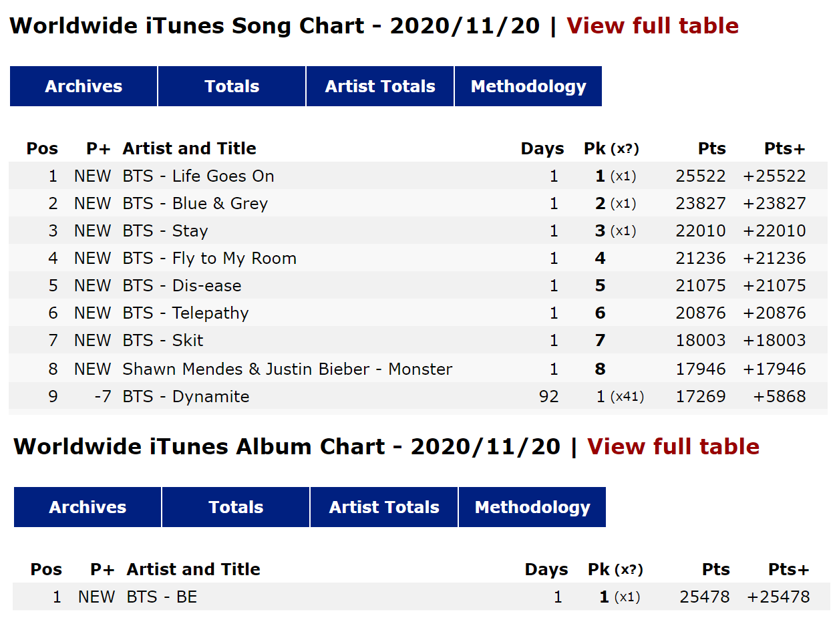Click BTS - Skit song entry

click(162, 341)
